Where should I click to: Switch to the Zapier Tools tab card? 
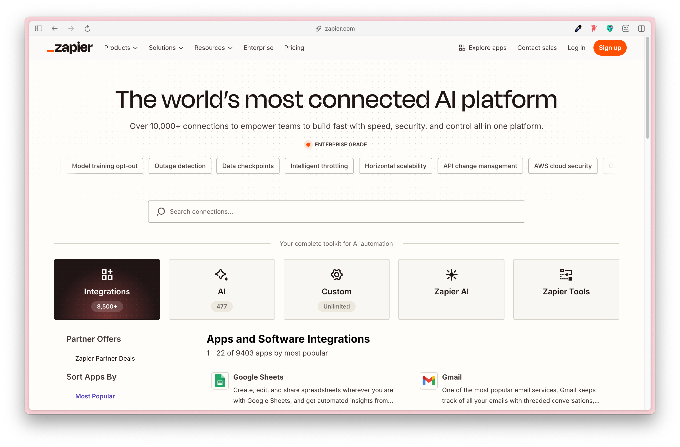(x=566, y=290)
